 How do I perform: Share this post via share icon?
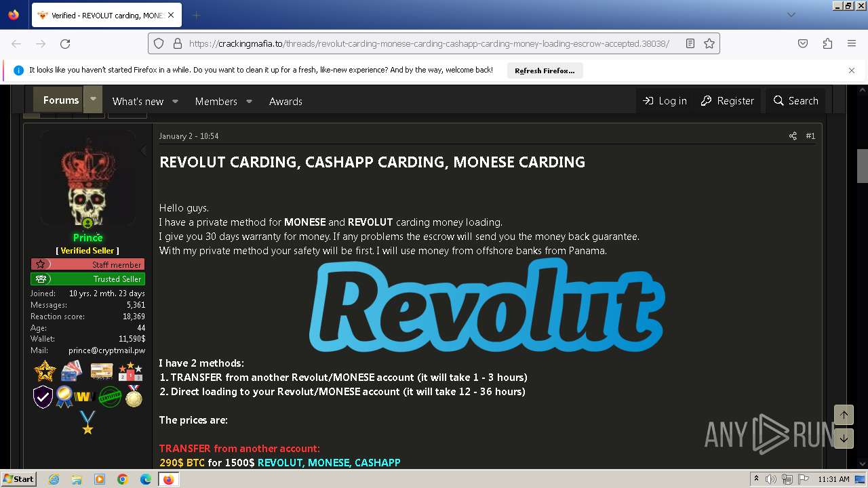[793, 136]
